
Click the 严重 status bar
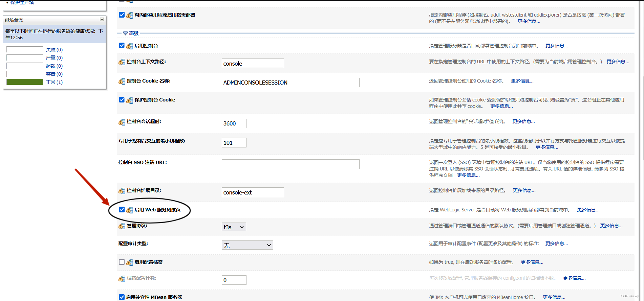pyautogui.click(x=25, y=58)
